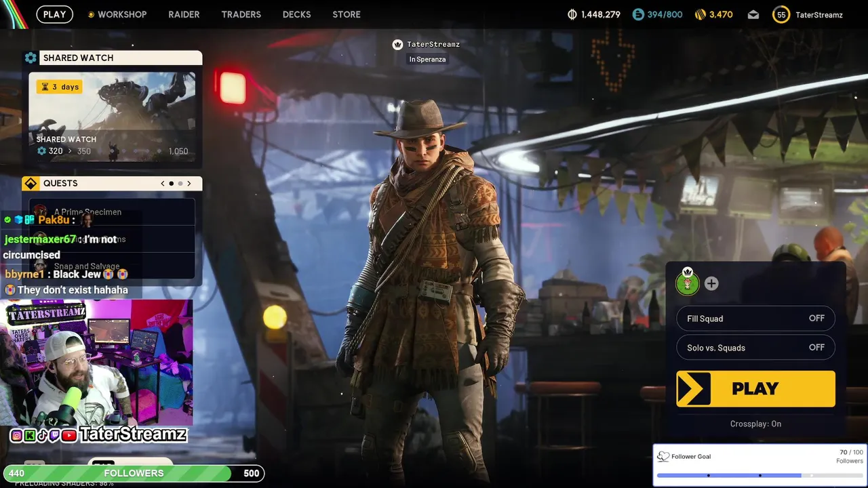Click the level 55 player badge
The image size is (868, 488).
coord(781,14)
